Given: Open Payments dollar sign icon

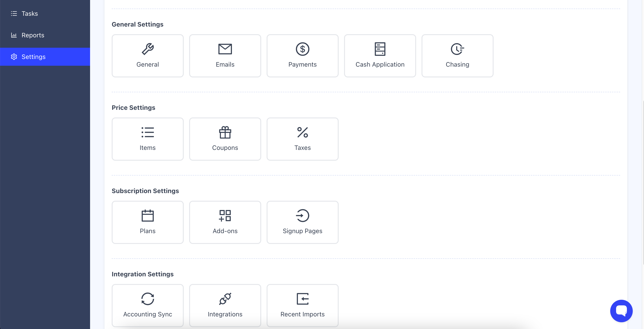Looking at the screenshot, I should point(302,49).
